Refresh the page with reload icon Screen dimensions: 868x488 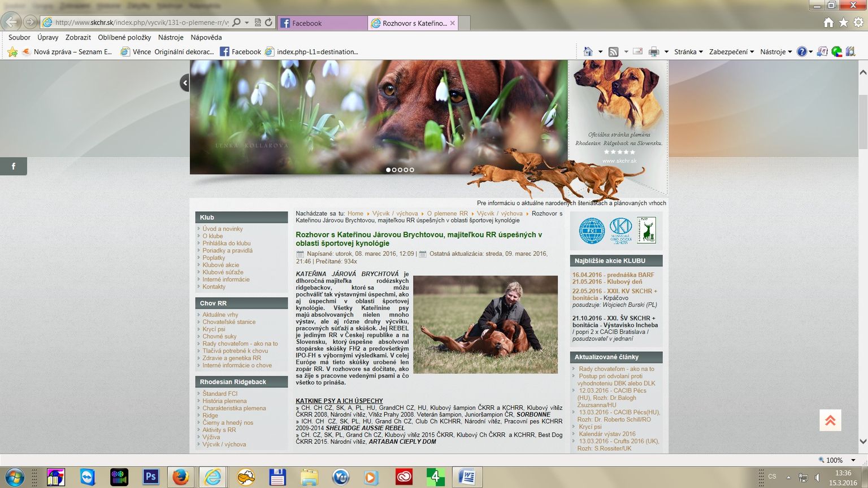click(269, 23)
